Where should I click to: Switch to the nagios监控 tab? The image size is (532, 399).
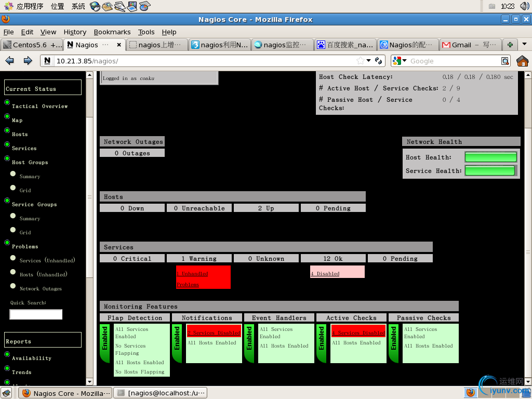[x=283, y=45]
